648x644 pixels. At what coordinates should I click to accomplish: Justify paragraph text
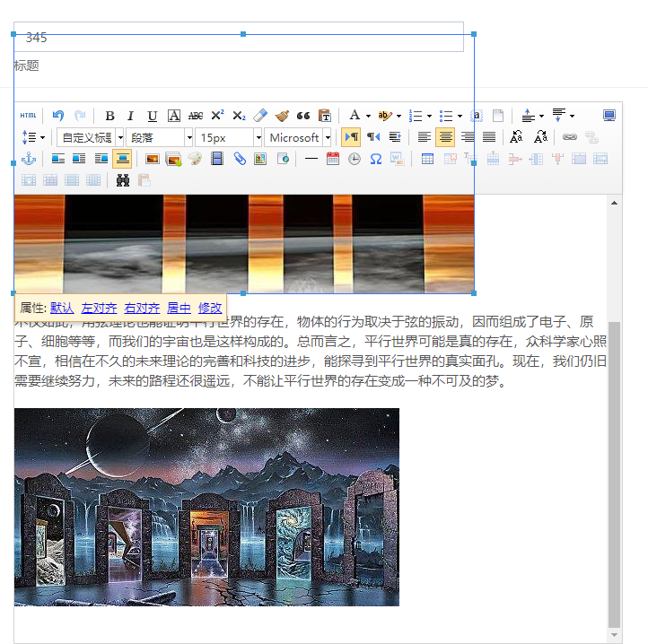489,137
